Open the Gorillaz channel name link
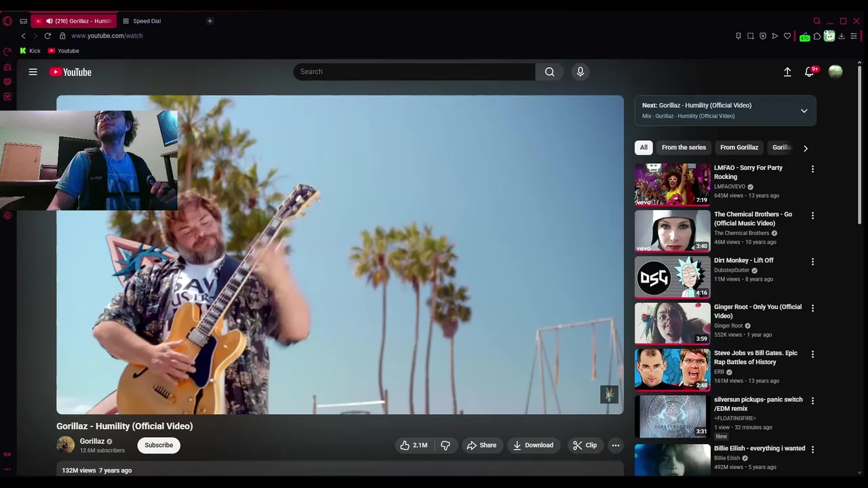The height and width of the screenshot is (488, 868). point(92,441)
